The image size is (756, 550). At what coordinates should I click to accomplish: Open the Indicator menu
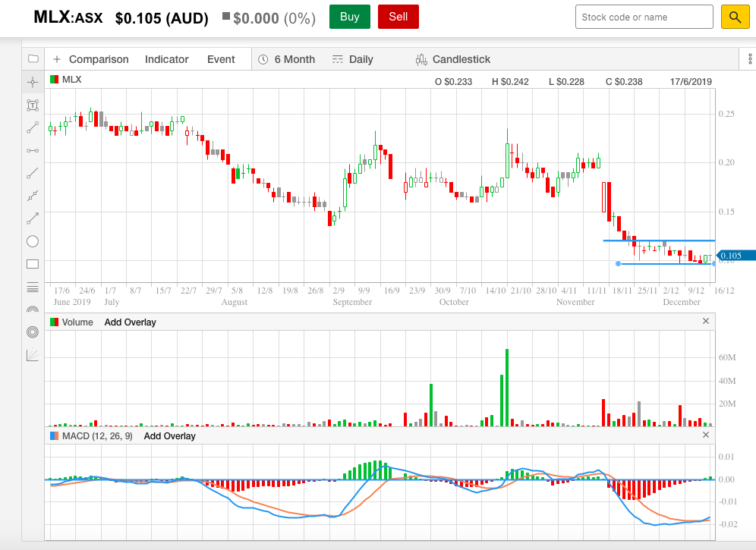pos(167,59)
